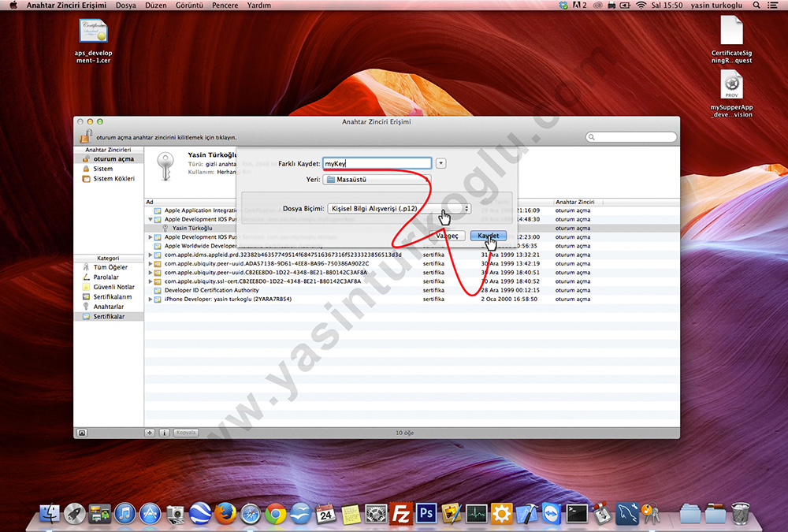Screen dimensions: 788x532
Task: Select Tüm Öğeler category
Action: pyautogui.click(x=109, y=267)
